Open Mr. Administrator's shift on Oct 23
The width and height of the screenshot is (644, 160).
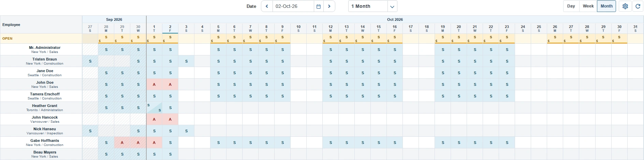coord(507,50)
